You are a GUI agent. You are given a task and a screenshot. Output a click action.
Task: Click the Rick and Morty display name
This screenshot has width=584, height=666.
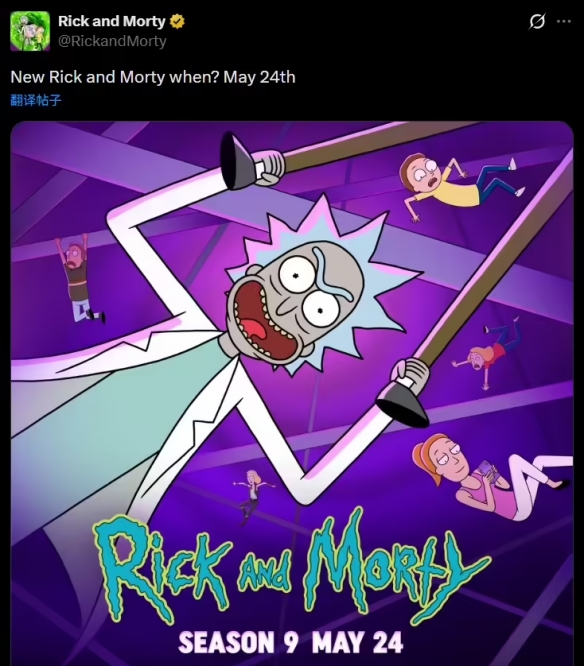coord(112,21)
